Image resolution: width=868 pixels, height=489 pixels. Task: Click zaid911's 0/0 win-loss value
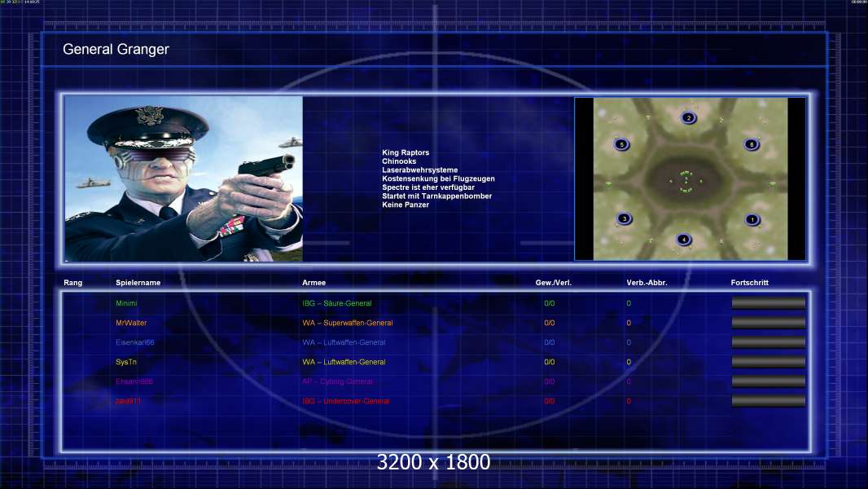(x=549, y=401)
